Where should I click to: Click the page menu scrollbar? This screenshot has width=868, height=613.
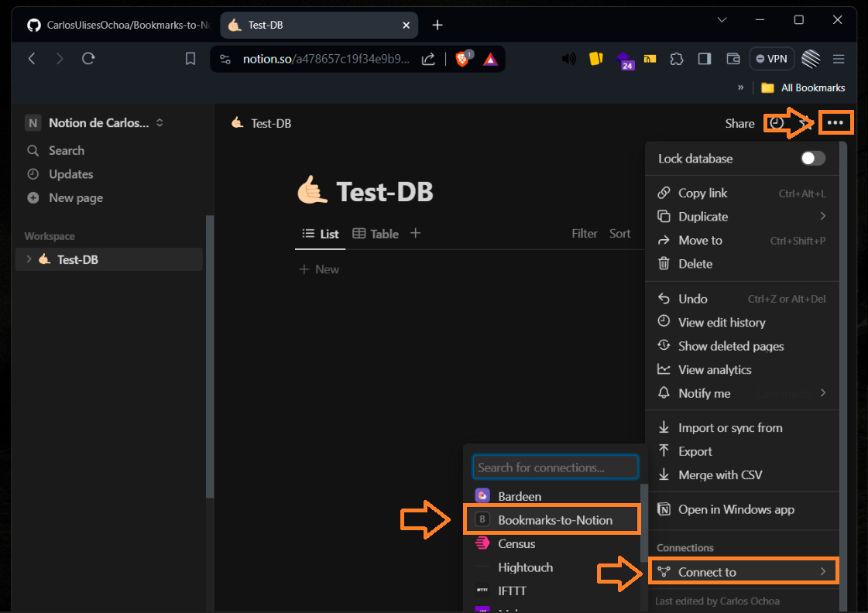pyautogui.click(x=843, y=376)
